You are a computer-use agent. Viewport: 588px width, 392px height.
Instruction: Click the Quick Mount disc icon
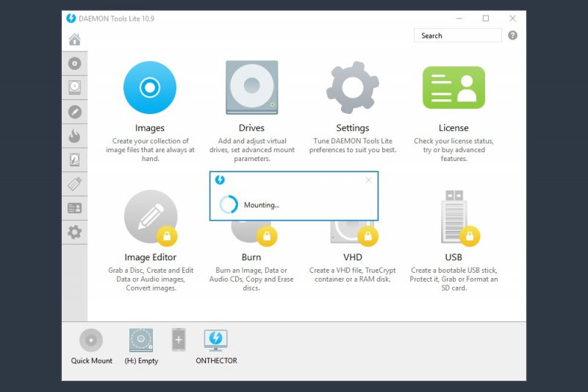click(x=90, y=341)
